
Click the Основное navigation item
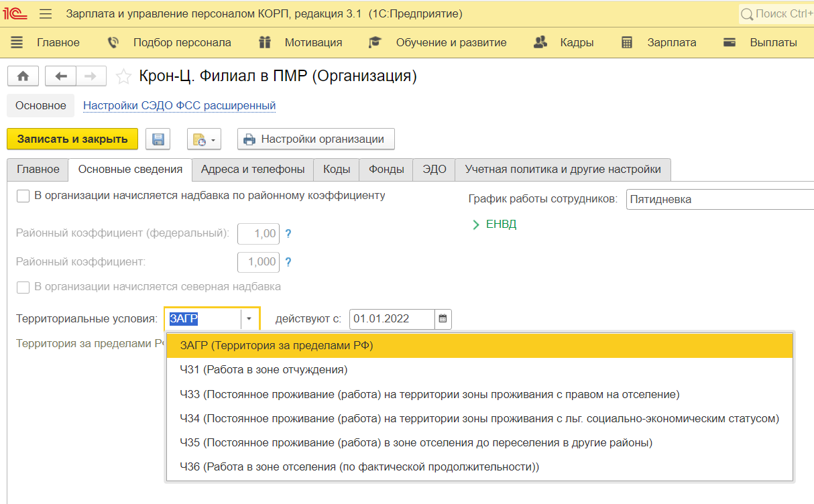tap(41, 105)
